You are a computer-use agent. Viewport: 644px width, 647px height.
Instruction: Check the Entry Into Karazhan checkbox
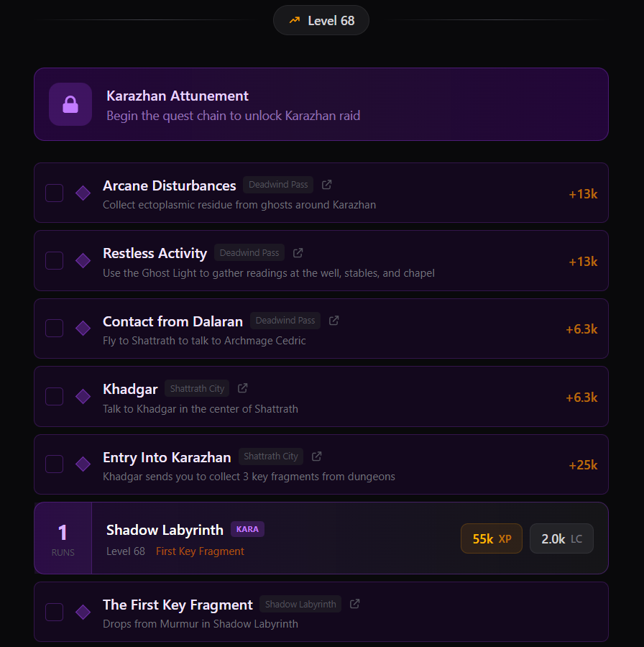tap(54, 464)
